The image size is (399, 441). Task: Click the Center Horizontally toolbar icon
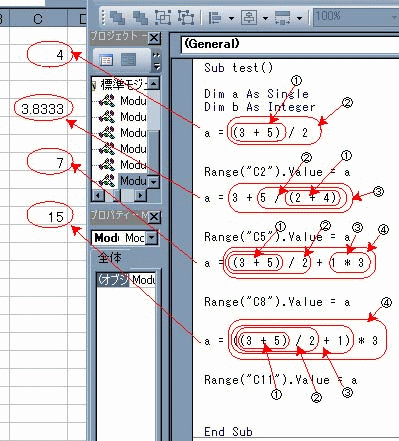pos(249,17)
